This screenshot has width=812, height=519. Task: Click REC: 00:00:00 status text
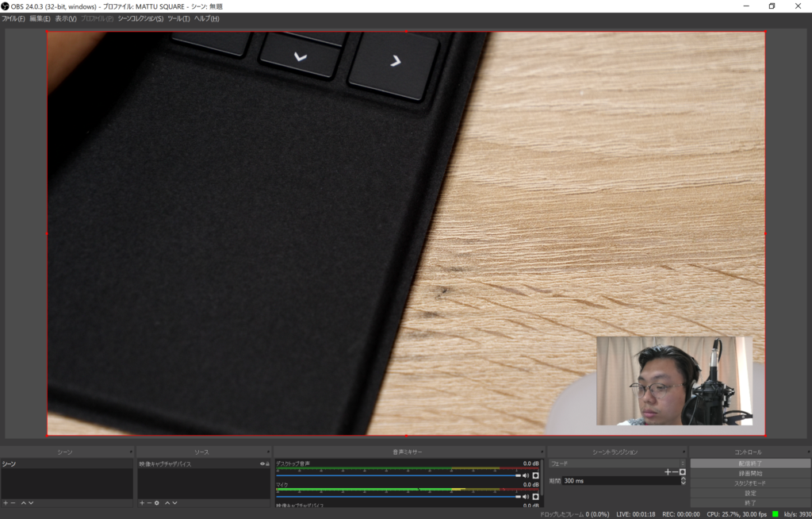coord(681,514)
